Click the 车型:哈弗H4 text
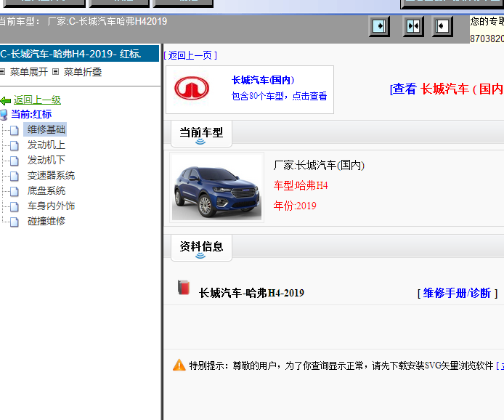This screenshot has height=420, width=504. click(301, 185)
